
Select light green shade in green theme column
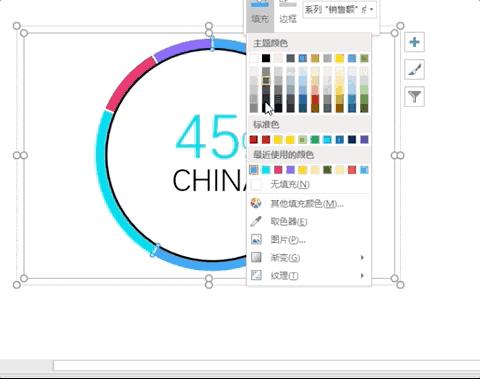click(x=364, y=90)
